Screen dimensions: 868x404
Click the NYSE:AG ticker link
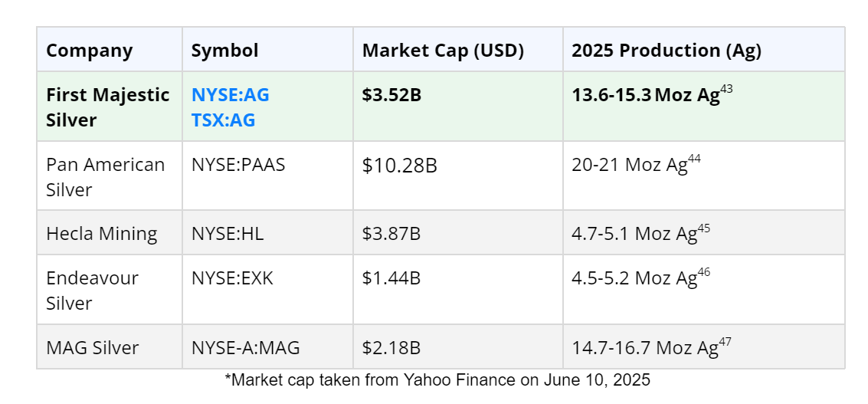click(230, 95)
